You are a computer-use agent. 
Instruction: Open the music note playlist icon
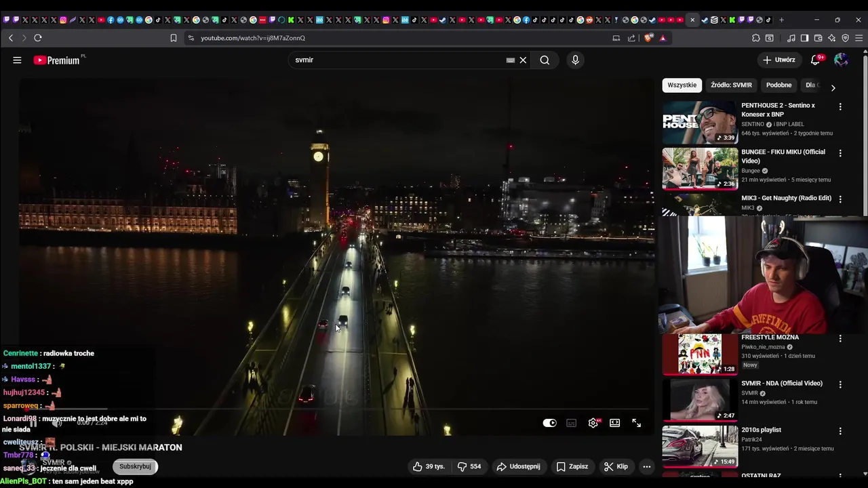click(x=791, y=38)
